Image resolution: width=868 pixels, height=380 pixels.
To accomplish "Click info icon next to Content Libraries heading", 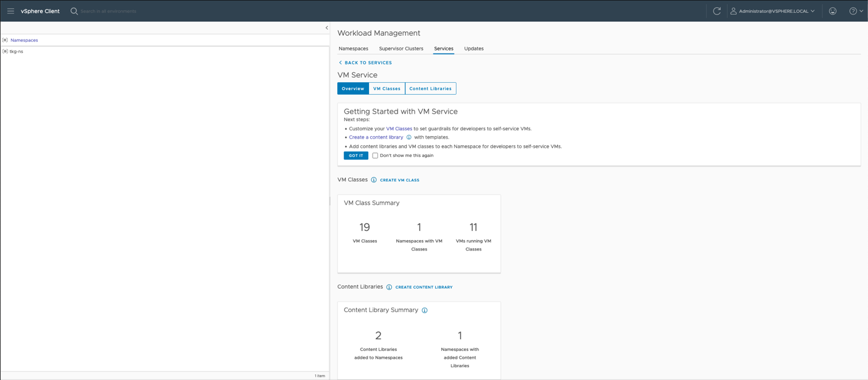I will 389,287.
